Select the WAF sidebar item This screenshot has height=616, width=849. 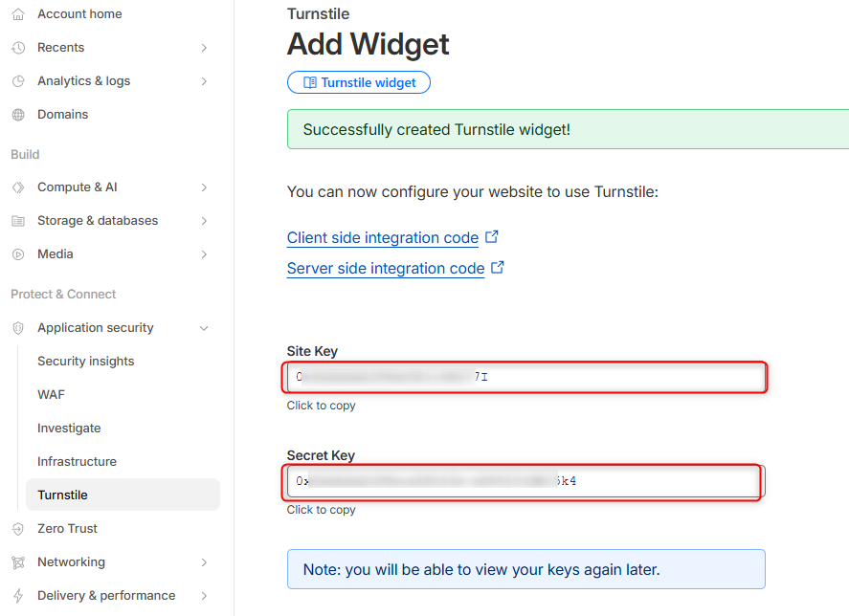[51, 395]
